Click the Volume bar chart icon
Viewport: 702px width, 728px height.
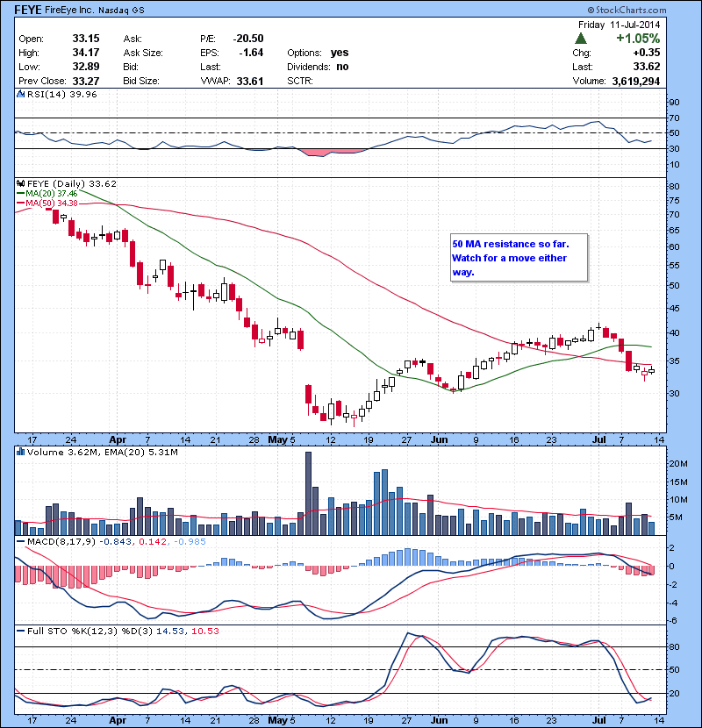(20, 452)
